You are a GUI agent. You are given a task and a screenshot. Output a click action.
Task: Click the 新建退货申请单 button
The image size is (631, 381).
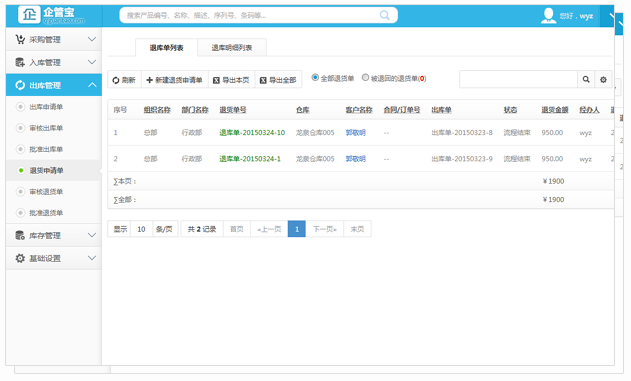[174, 80]
